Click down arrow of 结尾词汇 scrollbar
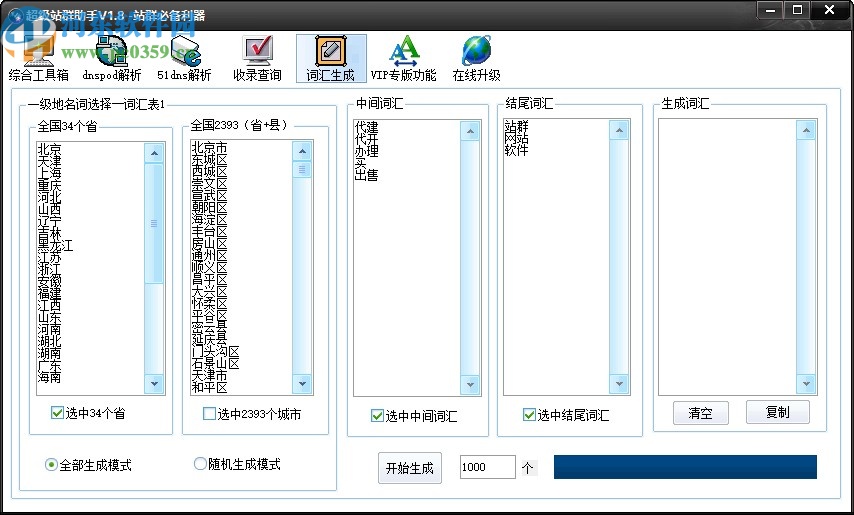The image size is (854, 515). [x=619, y=384]
